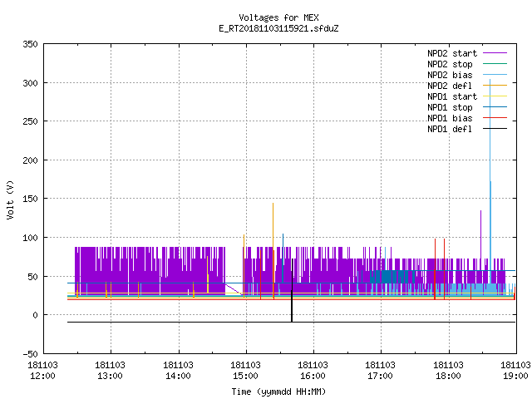Click the 'NPD2 bias' legend label
Viewport: 532px width, 399px height.
click(450, 75)
